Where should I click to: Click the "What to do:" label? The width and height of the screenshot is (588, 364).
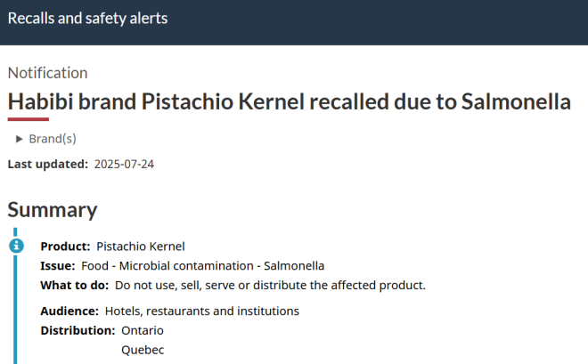(75, 285)
